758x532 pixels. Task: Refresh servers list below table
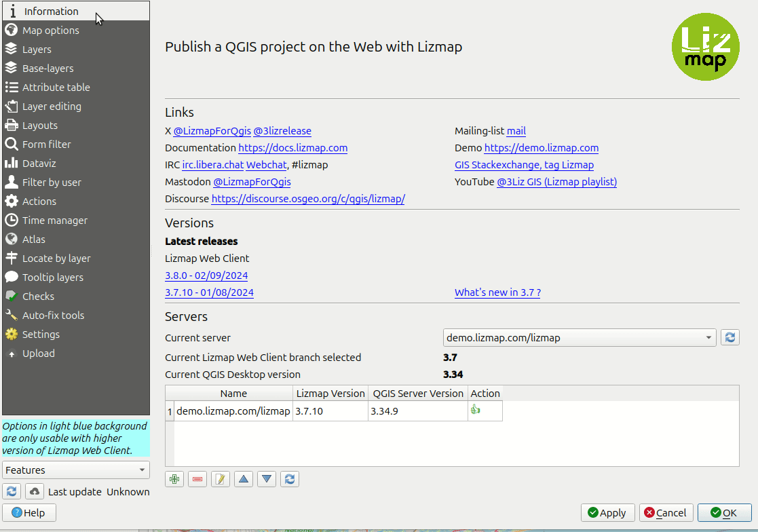pos(290,479)
